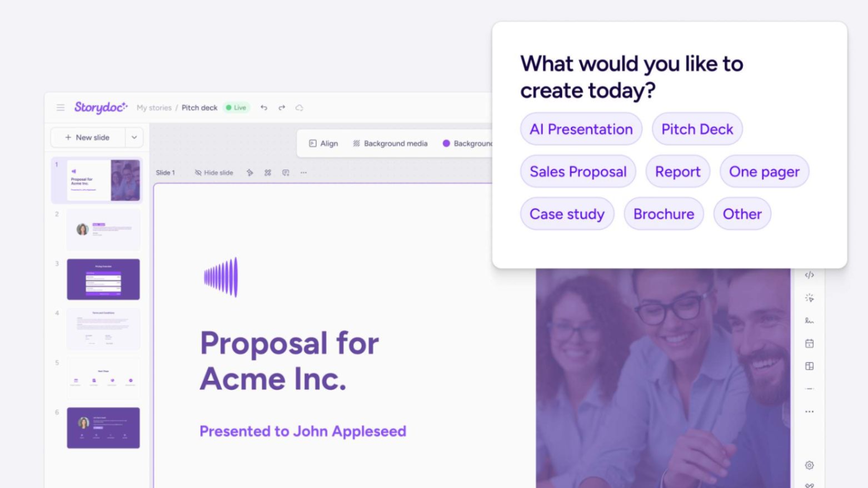Go back to My stories
868x488 pixels.
pyautogui.click(x=154, y=107)
